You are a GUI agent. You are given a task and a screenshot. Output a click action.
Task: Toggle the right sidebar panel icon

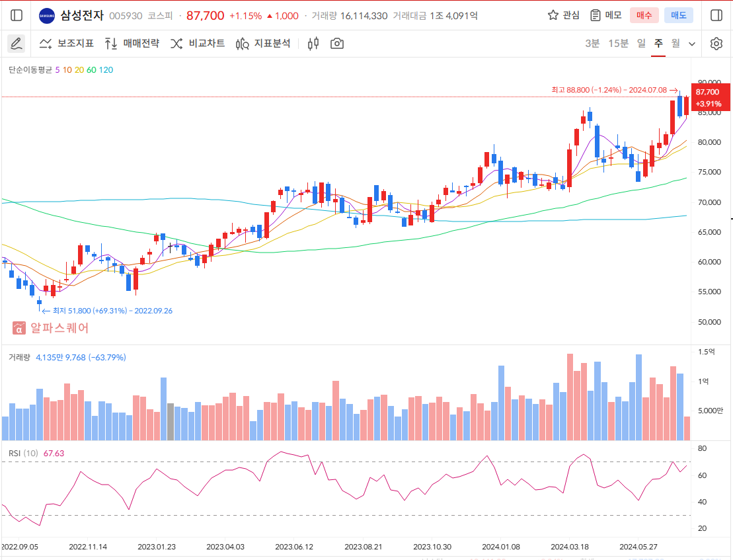pos(716,15)
